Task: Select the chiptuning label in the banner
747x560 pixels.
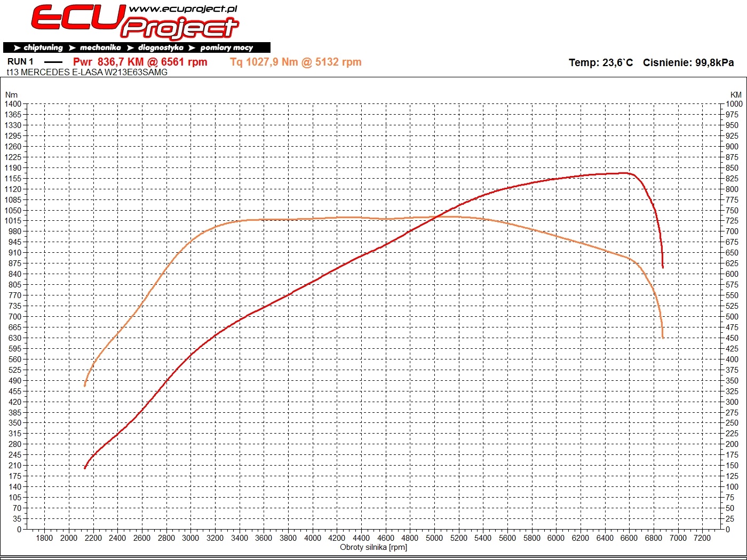Action: click(43, 47)
